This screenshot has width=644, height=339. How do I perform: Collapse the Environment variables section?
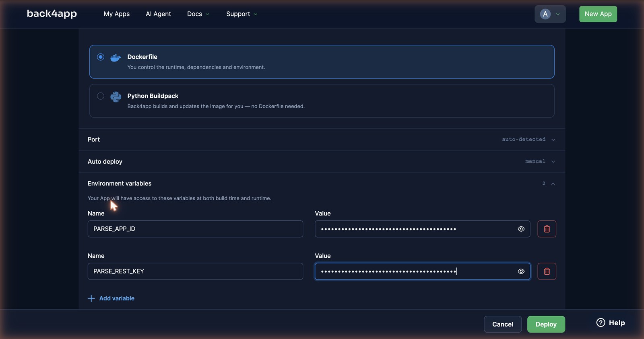tap(322, 183)
